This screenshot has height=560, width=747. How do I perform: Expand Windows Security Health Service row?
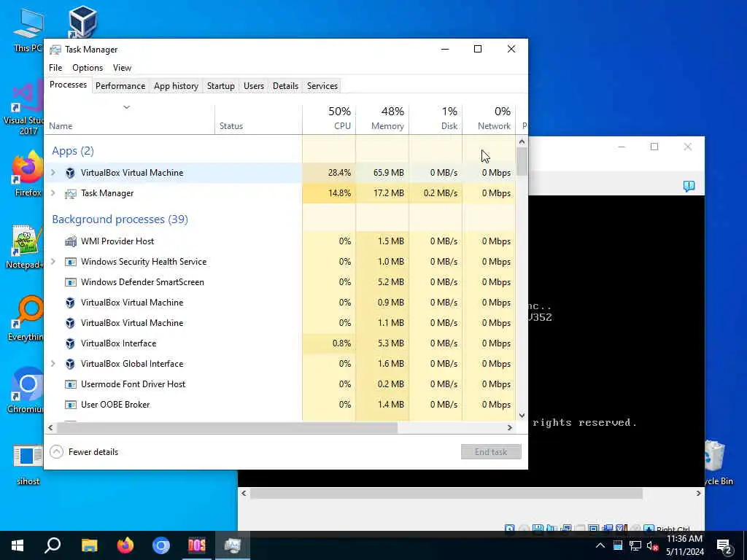click(x=53, y=262)
